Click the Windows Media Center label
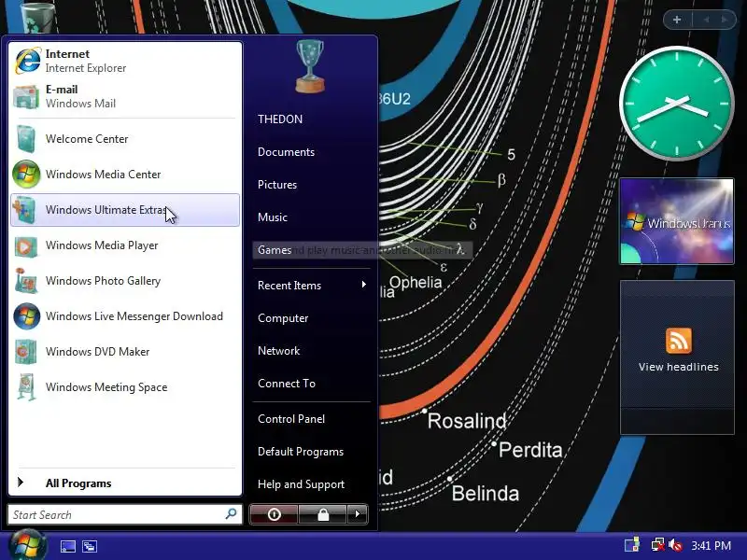 [103, 175]
